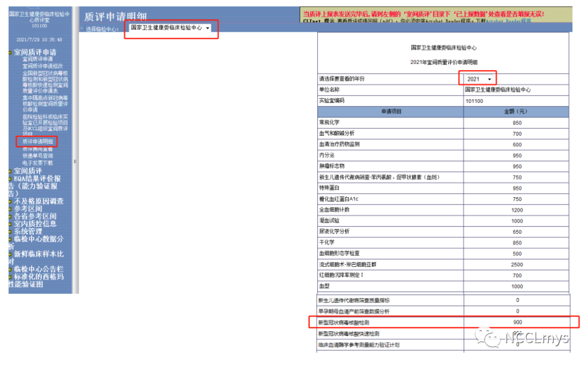Expand the 系统管理 menu section

click(x=28, y=232)
